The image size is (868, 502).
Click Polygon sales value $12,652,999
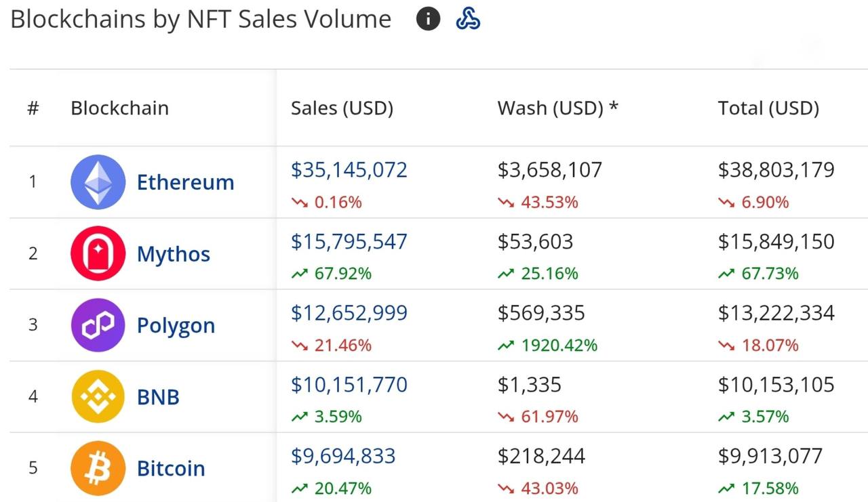(349, 313)
